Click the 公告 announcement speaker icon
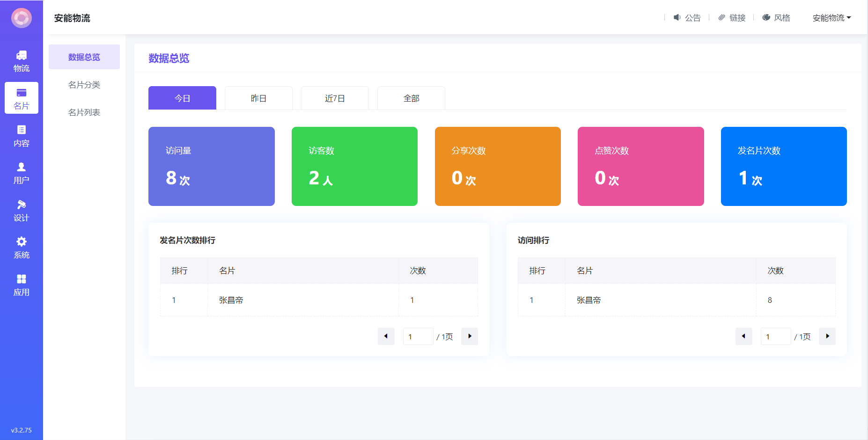The width and height of the screenshot is (868, 440). (677, 18)
